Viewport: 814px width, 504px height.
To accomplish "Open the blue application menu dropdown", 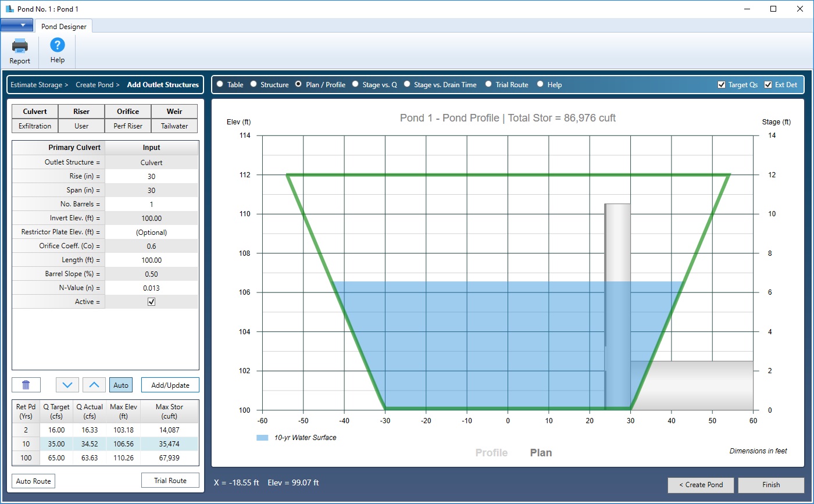I will click(x=17, y=26).
